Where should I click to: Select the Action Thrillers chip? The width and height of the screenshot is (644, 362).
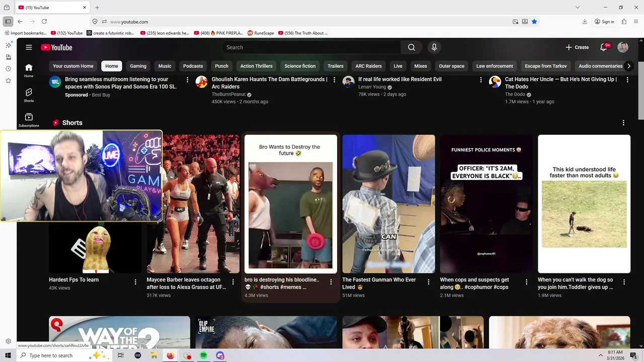click(x=256, y=66)
